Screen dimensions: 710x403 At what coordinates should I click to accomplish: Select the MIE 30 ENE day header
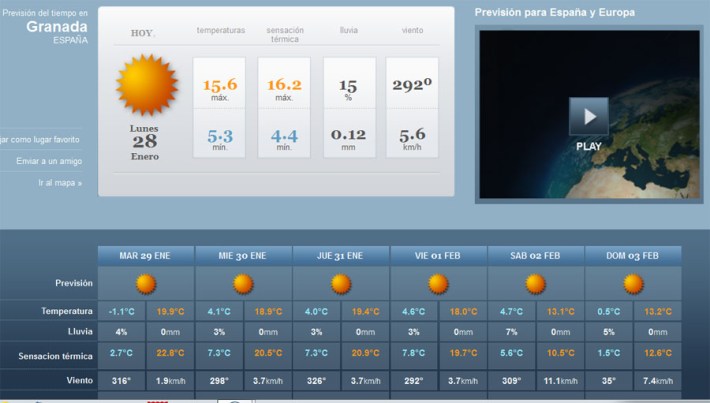[x=243, y=256]
